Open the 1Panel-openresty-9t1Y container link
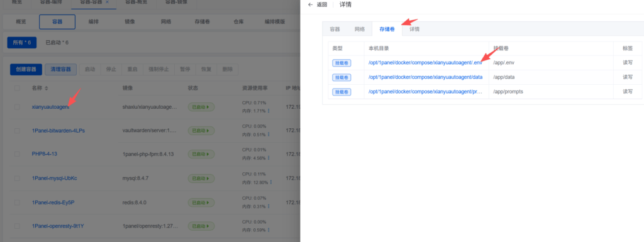The image size is (644, 242). (x=57, y=226)
